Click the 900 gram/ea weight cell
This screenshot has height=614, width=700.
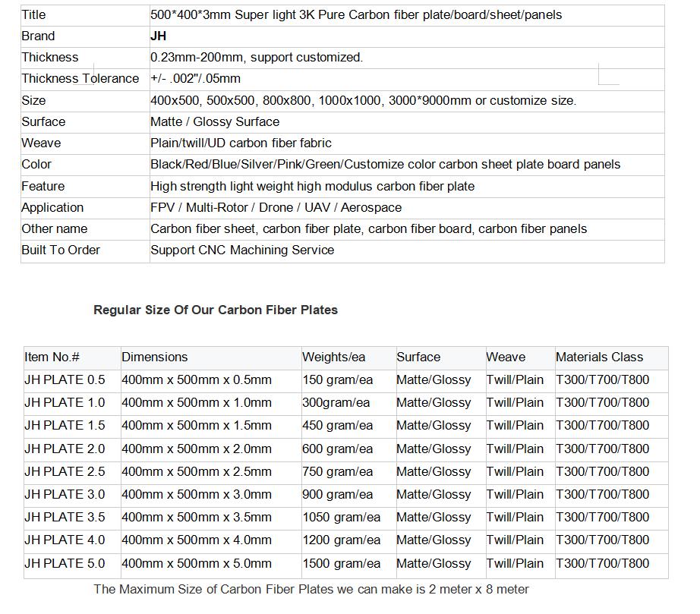pyautogui.click(x=338, y=494)
